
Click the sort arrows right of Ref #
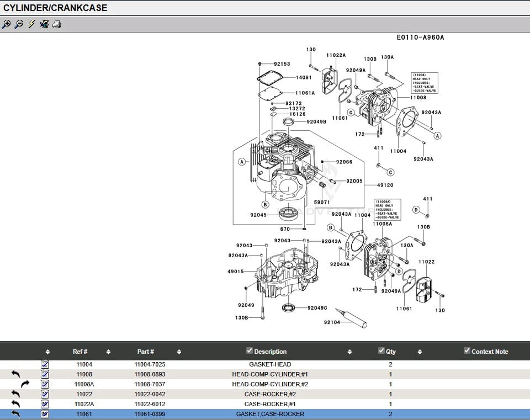tap(108, 352)
